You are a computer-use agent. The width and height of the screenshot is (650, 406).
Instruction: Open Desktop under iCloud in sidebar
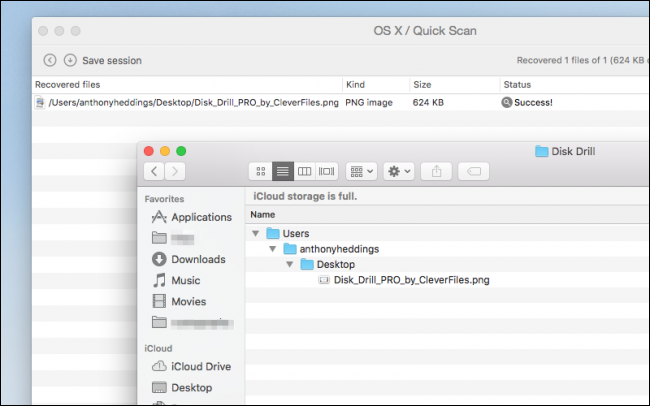pos(182,388)
